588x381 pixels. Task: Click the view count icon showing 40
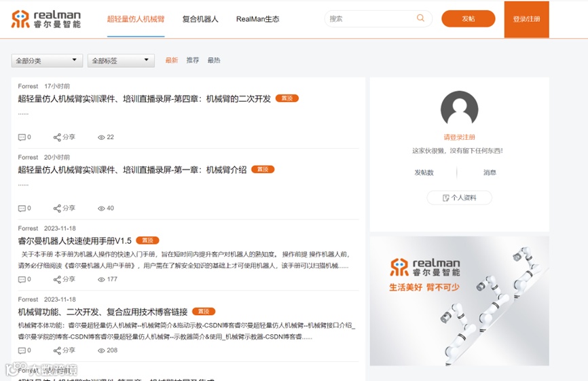pyautogui.click(x=101, y=208)
